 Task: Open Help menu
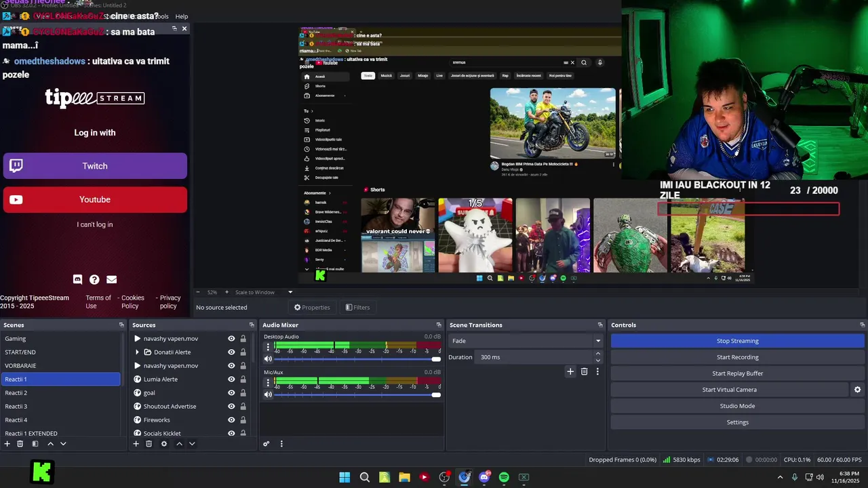coord(182,16)
